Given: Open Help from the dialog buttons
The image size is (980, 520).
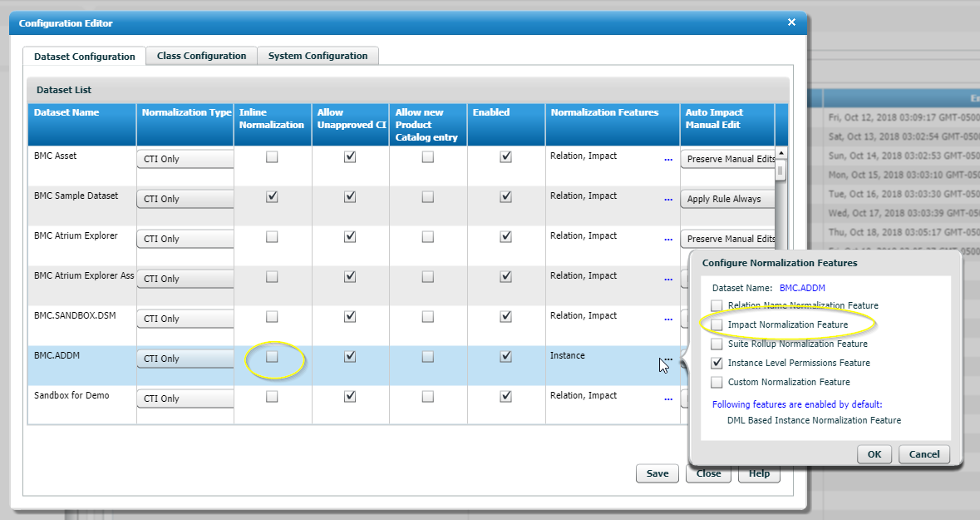Looking at the screenshot, I should (760, 475).
